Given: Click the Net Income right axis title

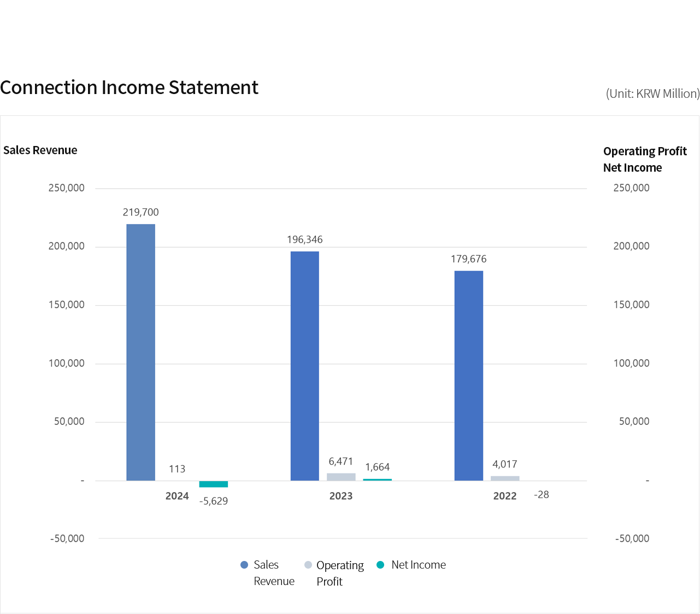Looking at the screenshot, I should [x=632, y=168].
